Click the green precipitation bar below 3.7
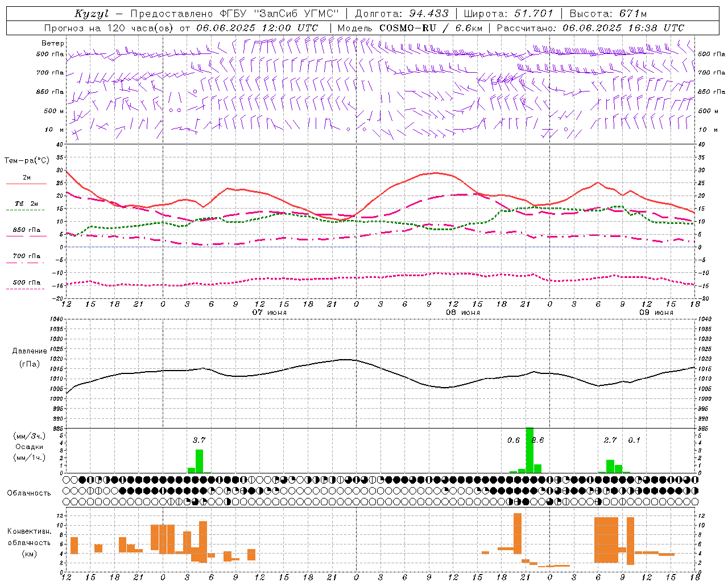The image size is (728, 582). pos(199,461)
